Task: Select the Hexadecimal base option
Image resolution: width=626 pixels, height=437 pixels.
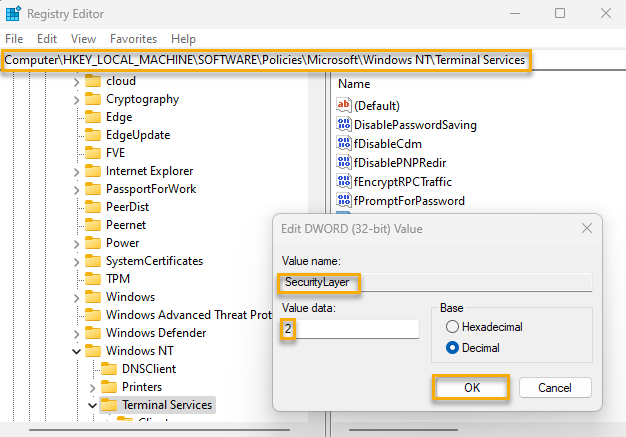Action: (453, 327)
